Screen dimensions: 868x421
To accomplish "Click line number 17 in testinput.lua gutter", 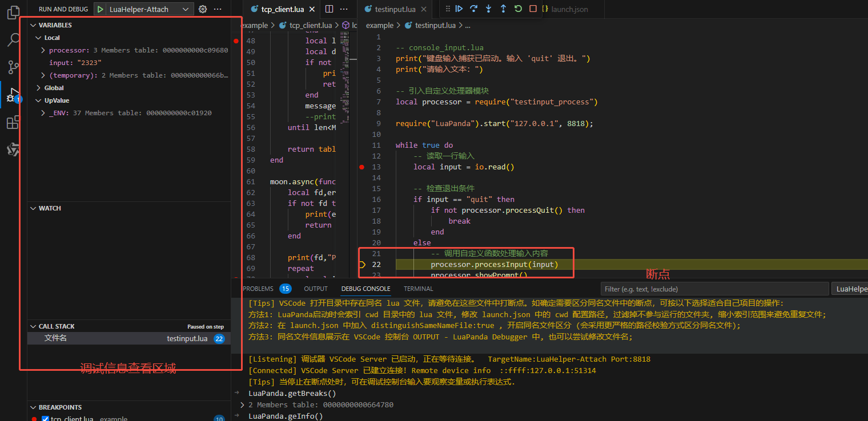I will pos(376,211).
